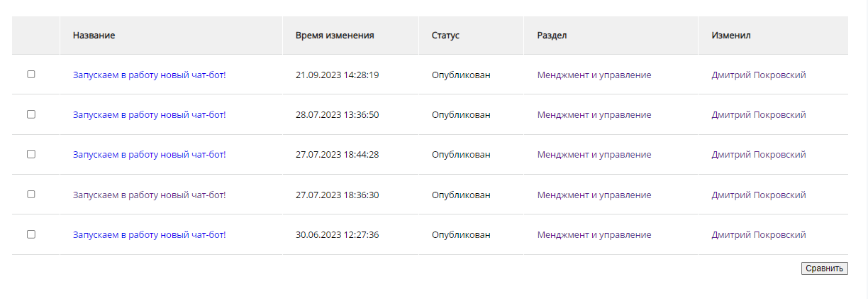Click the Изменил column header
The width and height of the screenshot is (868, 299).
[x=731, y=35]
